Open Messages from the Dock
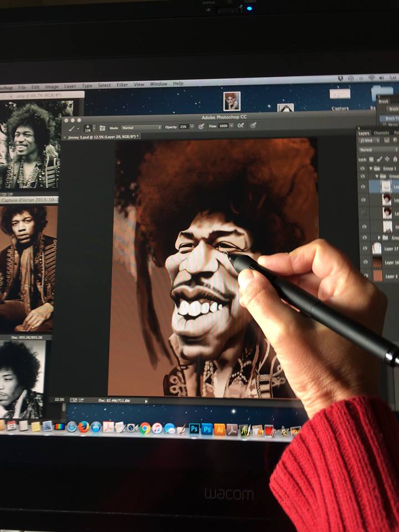 click(170, 428)
